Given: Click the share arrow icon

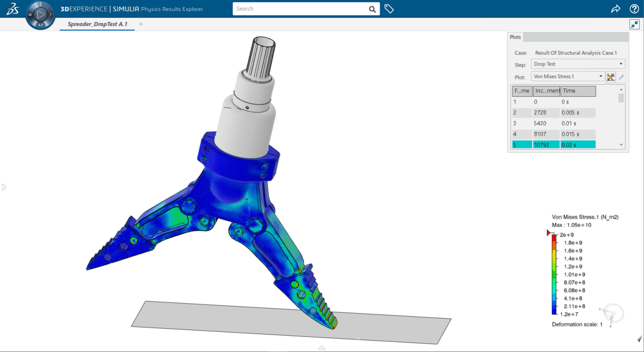Looking at the screenshot, I should [x=615, y=8].
